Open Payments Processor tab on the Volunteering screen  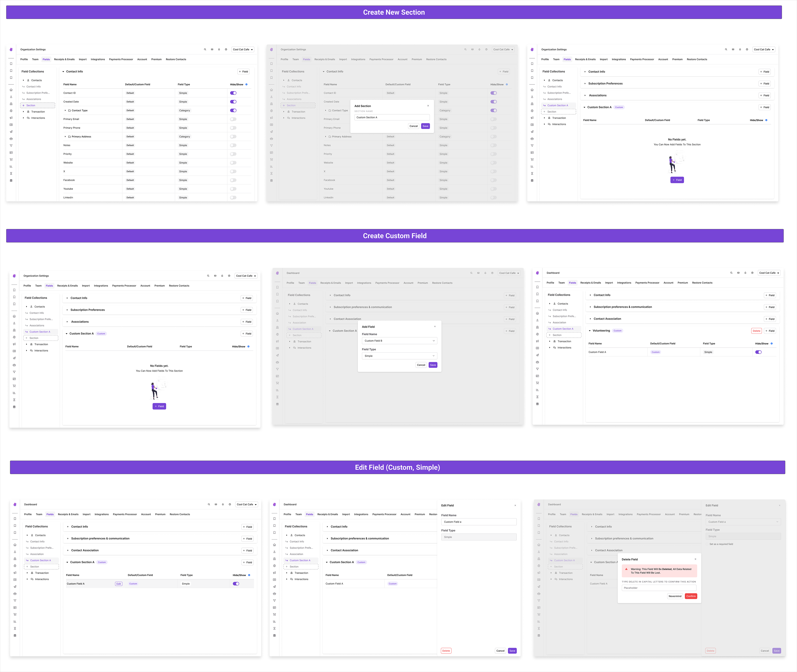(647, 283)
